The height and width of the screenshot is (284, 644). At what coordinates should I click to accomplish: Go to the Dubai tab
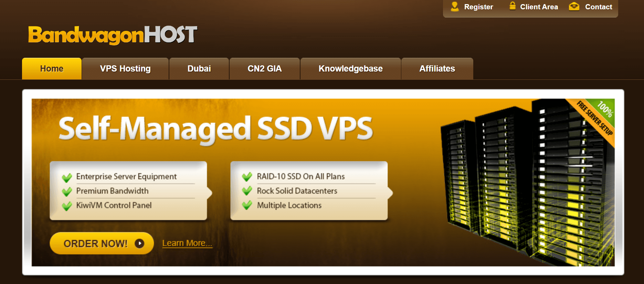[199, 69]
